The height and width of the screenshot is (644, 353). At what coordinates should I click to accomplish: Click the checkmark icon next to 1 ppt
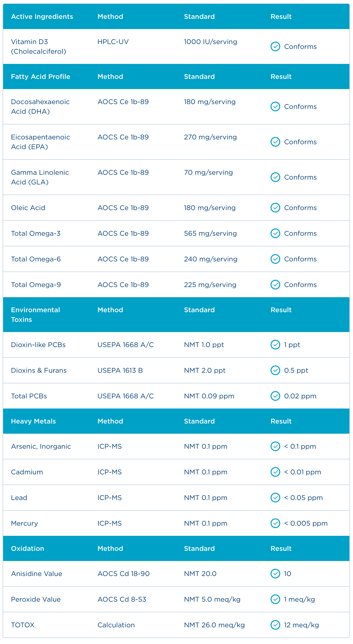[x=275, y=344]
